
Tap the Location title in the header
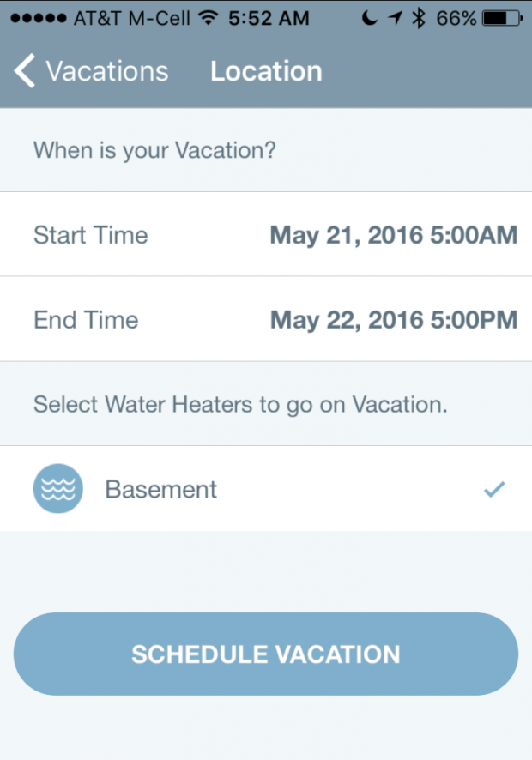(x=266, y=70)
